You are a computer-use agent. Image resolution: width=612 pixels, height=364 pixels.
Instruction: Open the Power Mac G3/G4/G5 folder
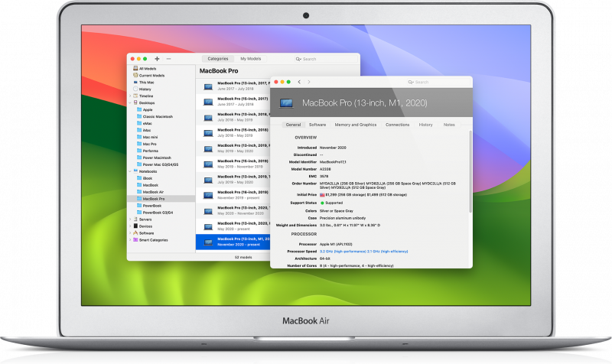coord(161,164)
